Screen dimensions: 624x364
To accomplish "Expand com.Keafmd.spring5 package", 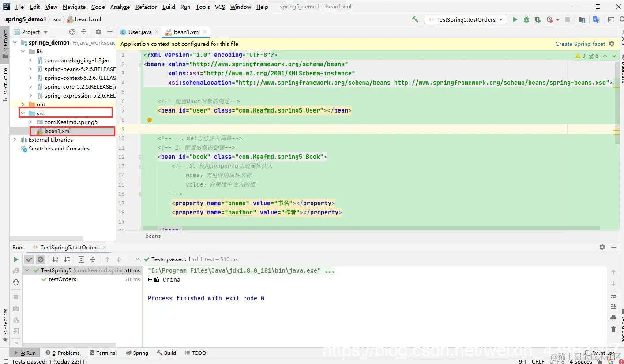I will [x=31, y=122].
